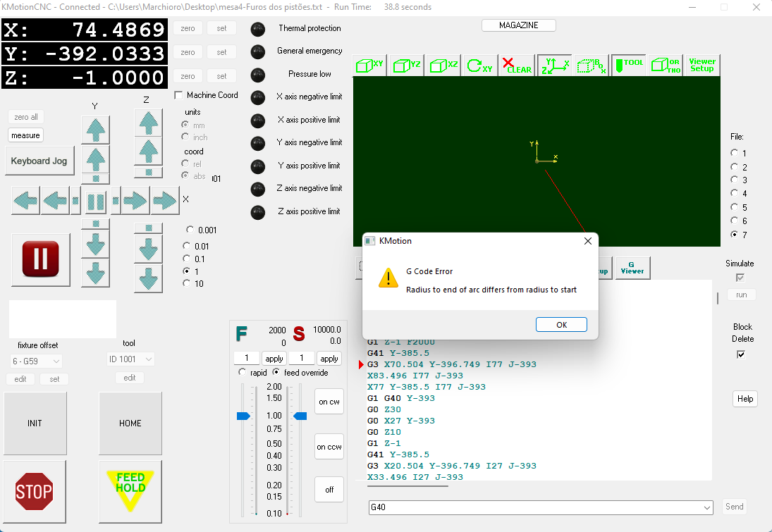The image size is (772, 532).
Task: Click OK in the G Code Error dialog
Action: (x=561, y=325)
